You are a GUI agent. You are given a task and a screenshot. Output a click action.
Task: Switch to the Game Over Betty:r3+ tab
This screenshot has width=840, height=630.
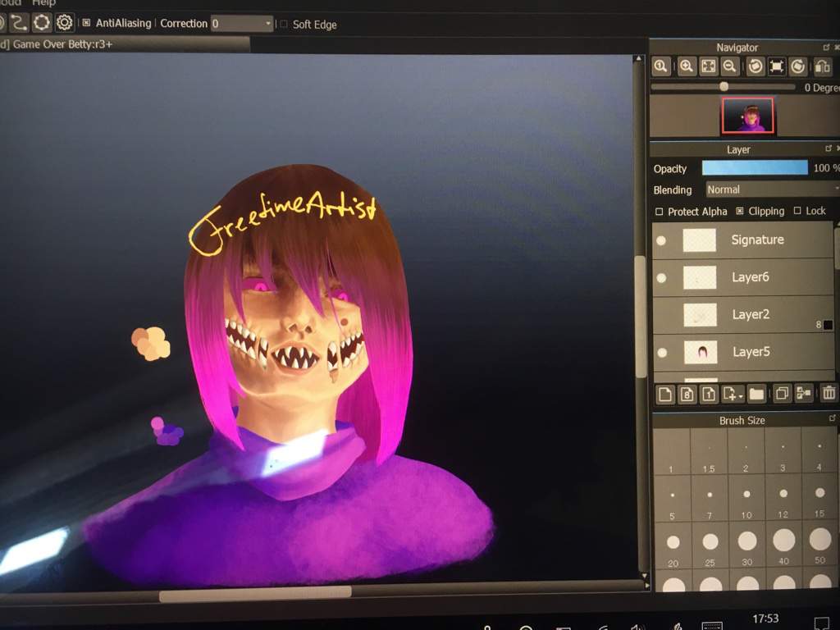[125, 44]
